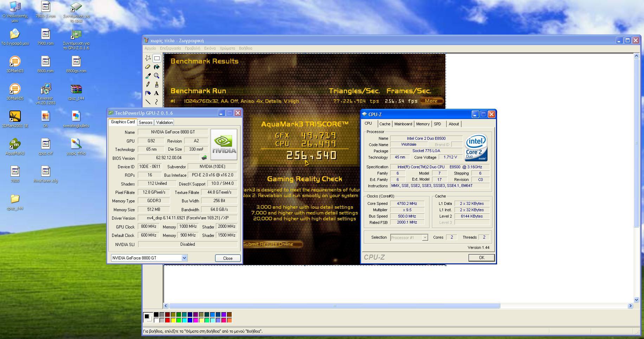
Task: Click the Intel Core 2 Duo logo in CPU-Z
Action: click(476, 147)
